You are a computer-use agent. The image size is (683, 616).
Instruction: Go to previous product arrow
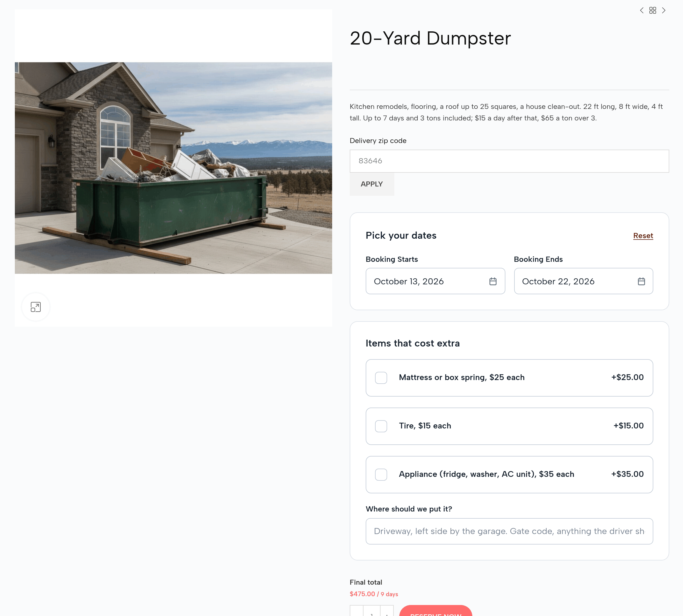coord(641,10)
